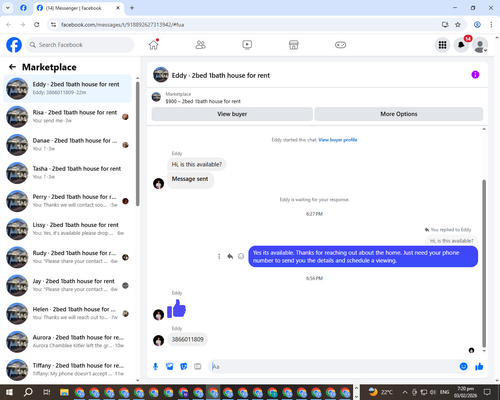
Task: Open the View buyer profile link
Action: click(338, 140)
